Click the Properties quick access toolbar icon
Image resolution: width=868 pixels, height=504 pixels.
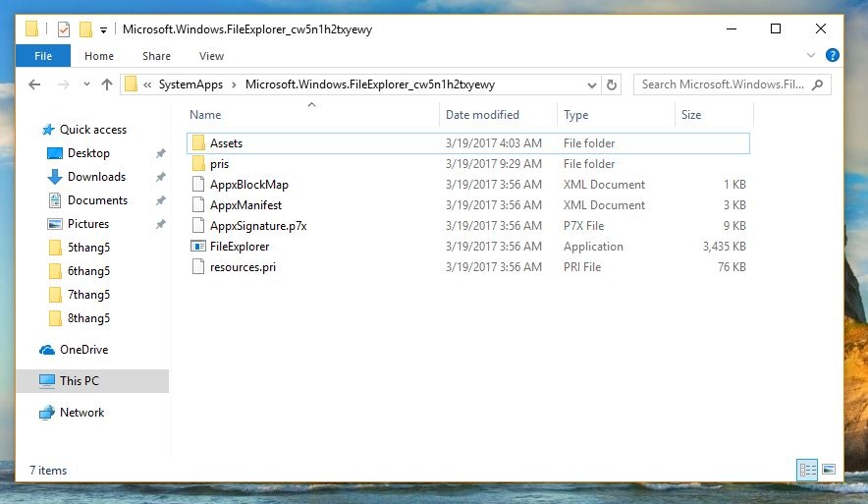click(64, 29)
